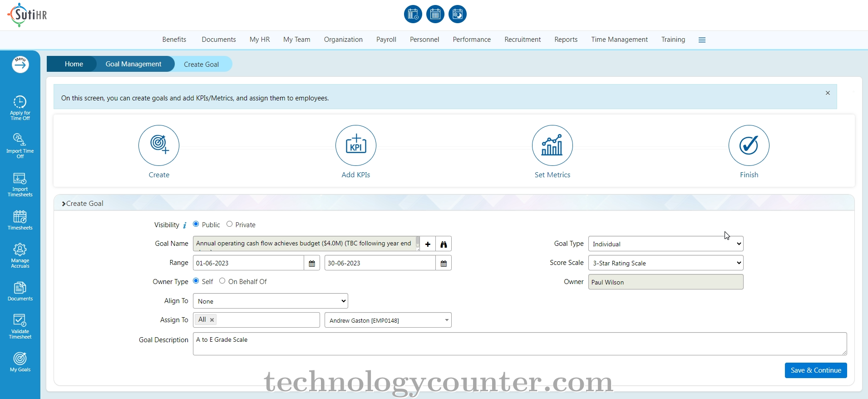Viewport: 868px width, 399px height.
Task: Open Timesheets sidebar icon
Action: [20, 220]
